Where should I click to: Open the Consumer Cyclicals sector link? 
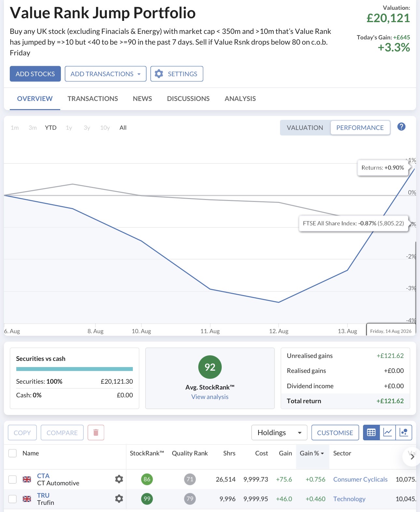point(360,479)
